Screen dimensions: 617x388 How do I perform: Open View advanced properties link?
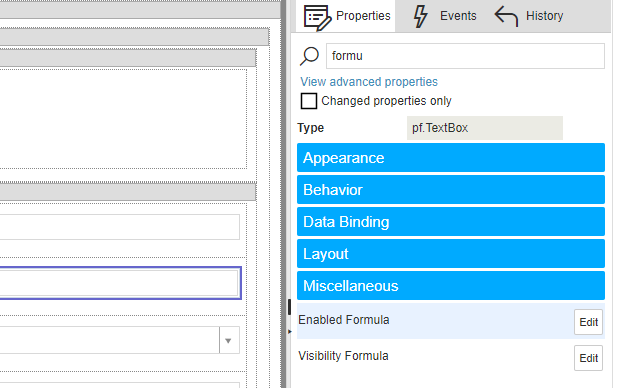(x=369, y=82)
